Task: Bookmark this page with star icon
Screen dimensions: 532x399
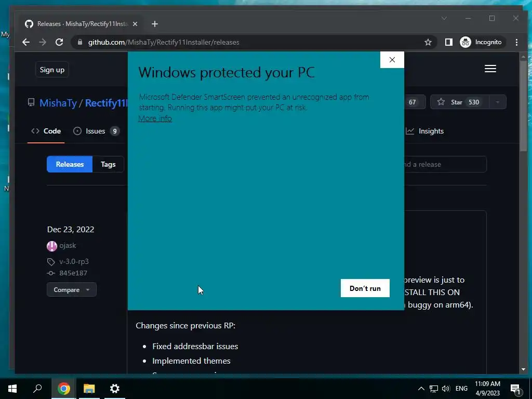Action: tap(428, 42)
